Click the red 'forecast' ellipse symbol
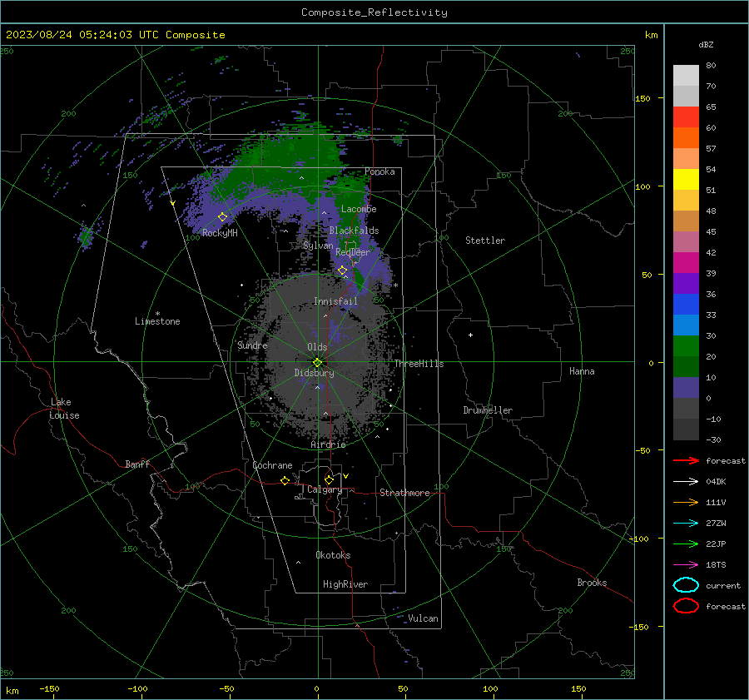749x700 pixels. point(686,606)
